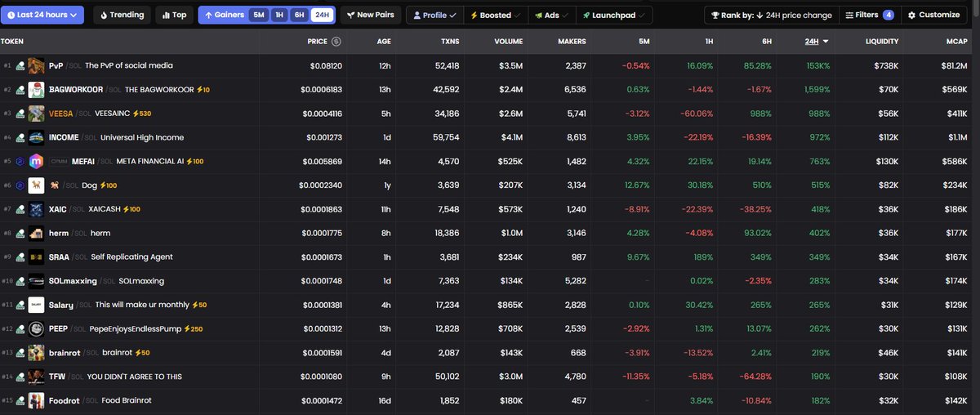Image resolution: width=980 pixels, height=415 pixels.
Task: Switch to the New Pairs tab
Action: coord(371,15)
